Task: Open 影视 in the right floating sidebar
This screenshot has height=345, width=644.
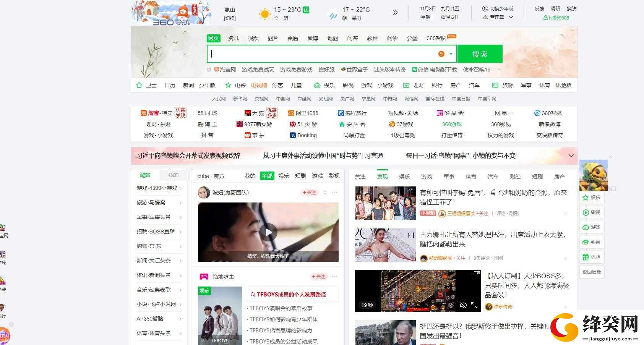Action: 592,212
